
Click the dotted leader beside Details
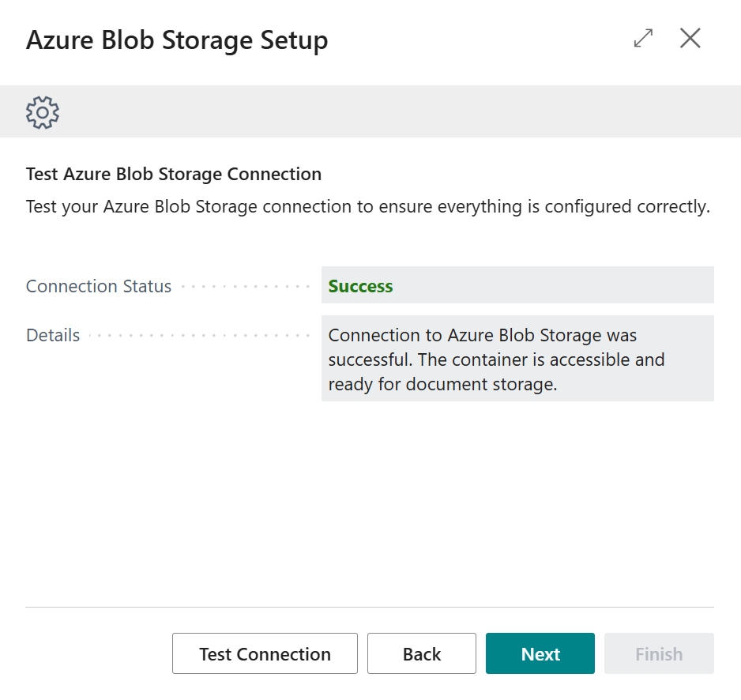pos(197,335)
